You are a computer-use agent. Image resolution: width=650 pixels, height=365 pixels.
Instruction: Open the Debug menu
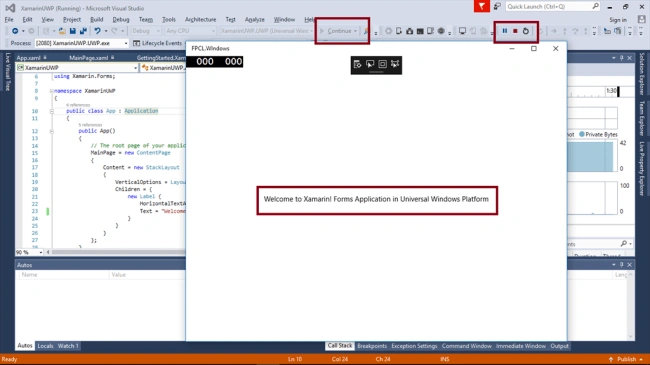pos(121,19)
